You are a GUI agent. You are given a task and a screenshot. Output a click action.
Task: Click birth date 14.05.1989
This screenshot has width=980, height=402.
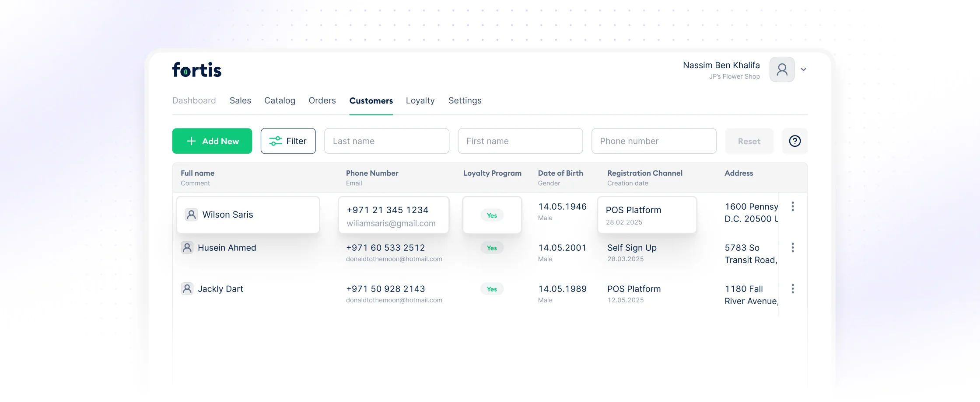[562, 289]
